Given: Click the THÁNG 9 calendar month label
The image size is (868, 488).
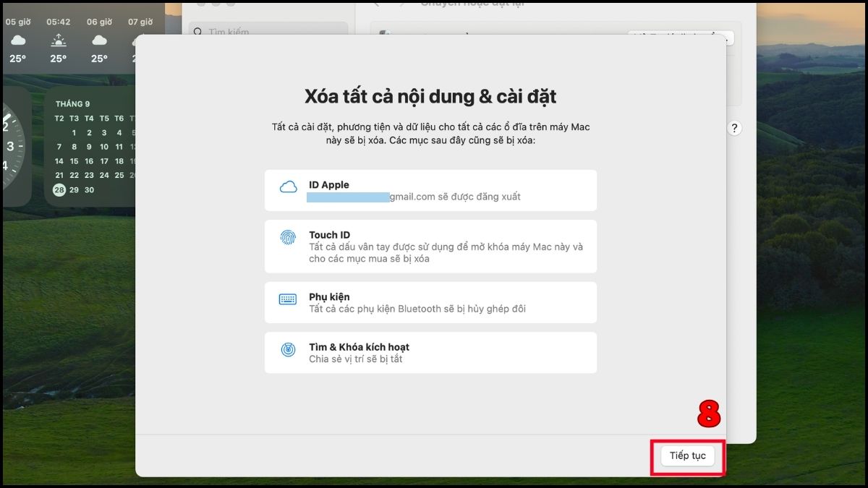Looking at the screenshot, I should pos(73,104).
